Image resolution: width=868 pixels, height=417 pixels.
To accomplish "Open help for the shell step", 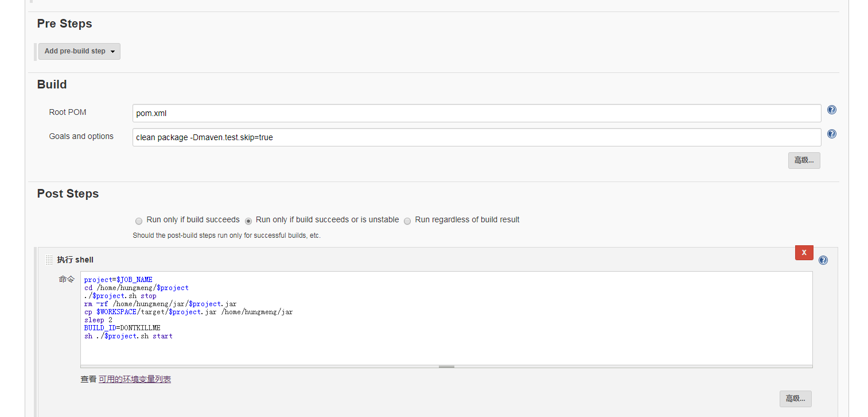I will [x=823, y=260].
